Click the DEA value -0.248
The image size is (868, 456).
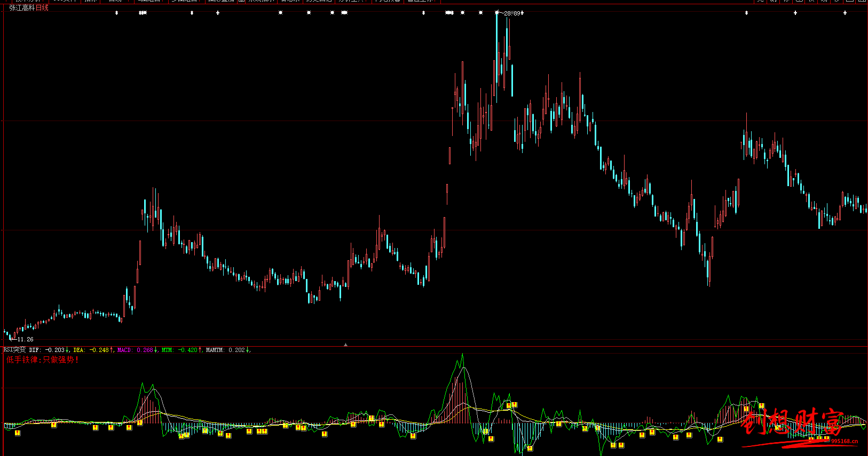[99, 350]
